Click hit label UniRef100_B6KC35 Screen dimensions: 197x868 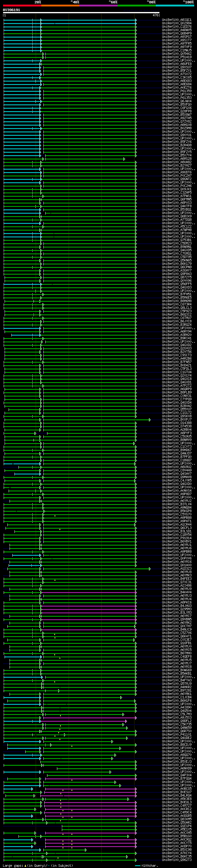tap(176, 857)
